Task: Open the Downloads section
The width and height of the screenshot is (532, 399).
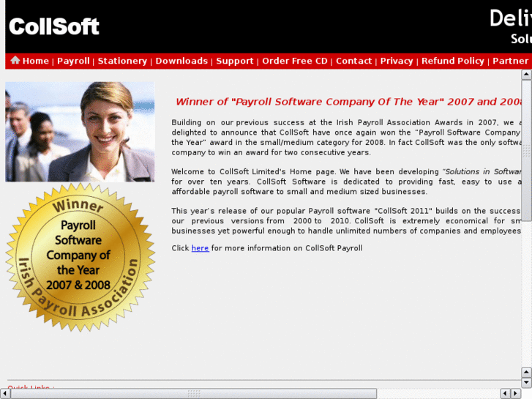Action: point(181,61)
